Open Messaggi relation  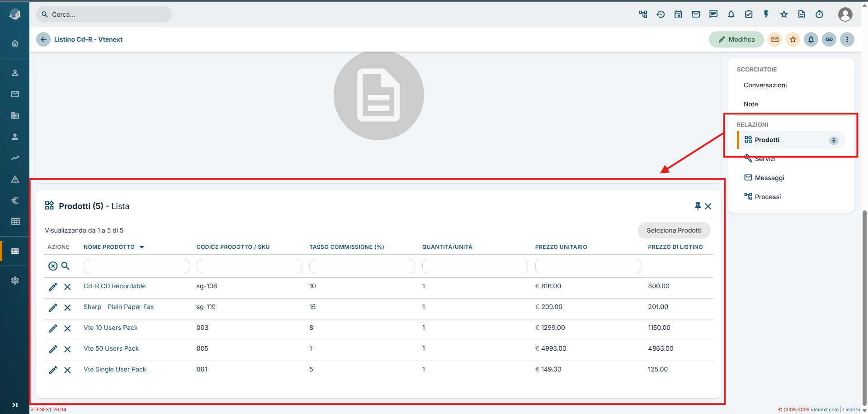(764, 178)
